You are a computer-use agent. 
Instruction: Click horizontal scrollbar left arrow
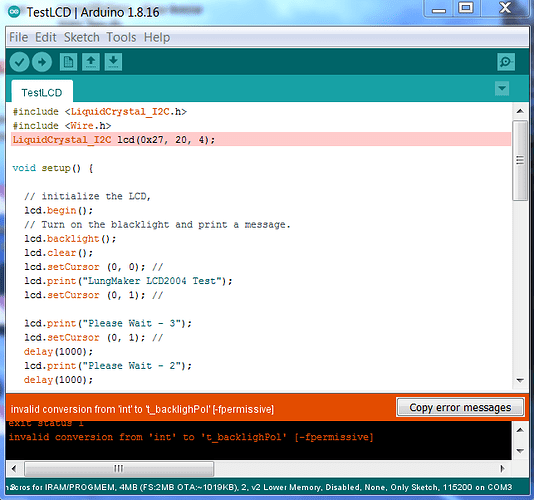click(14, 469)
